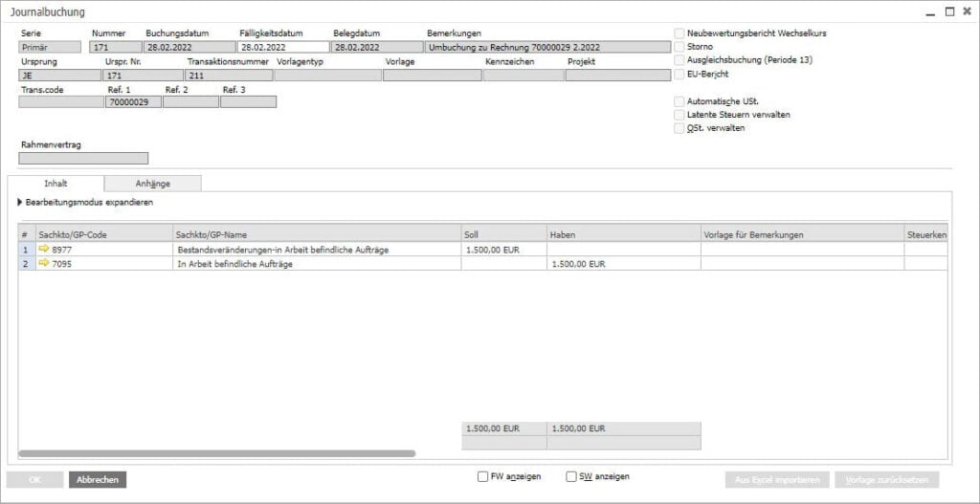The width and height of the screenshot is (980, 504).
Task: Toggle Neubewertungsbericht Wechselkurs checkbox
Action: coord(679,33)
